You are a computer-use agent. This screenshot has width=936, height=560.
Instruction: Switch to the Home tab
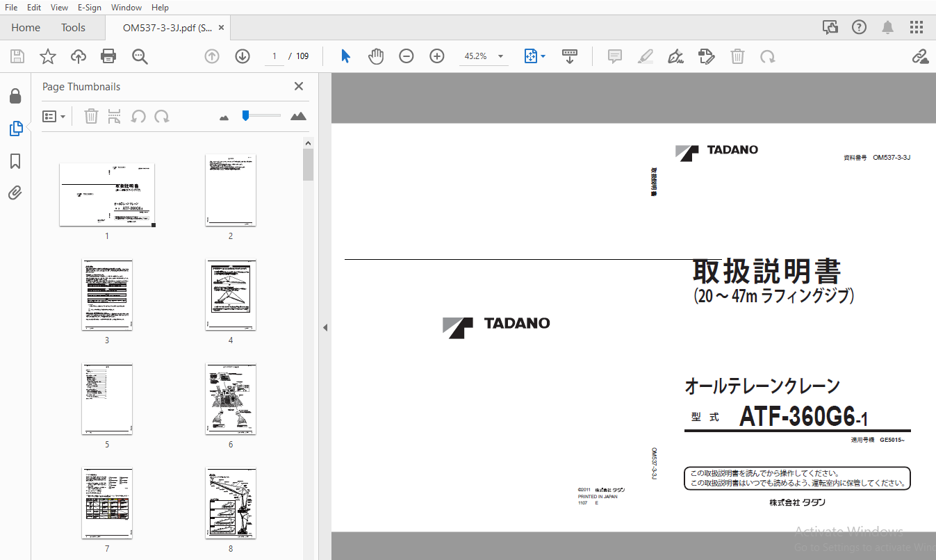[x=26, y=28]
